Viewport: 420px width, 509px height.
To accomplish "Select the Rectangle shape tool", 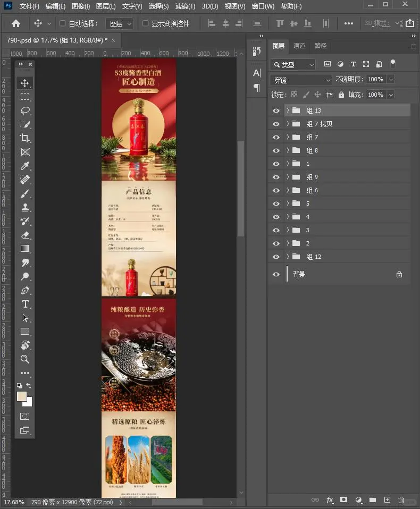I will [x=25, y=332].
